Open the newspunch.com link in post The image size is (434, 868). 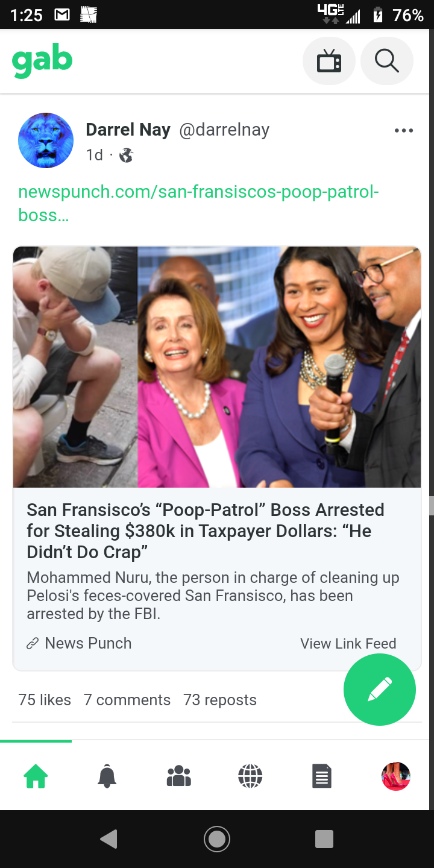198,203
